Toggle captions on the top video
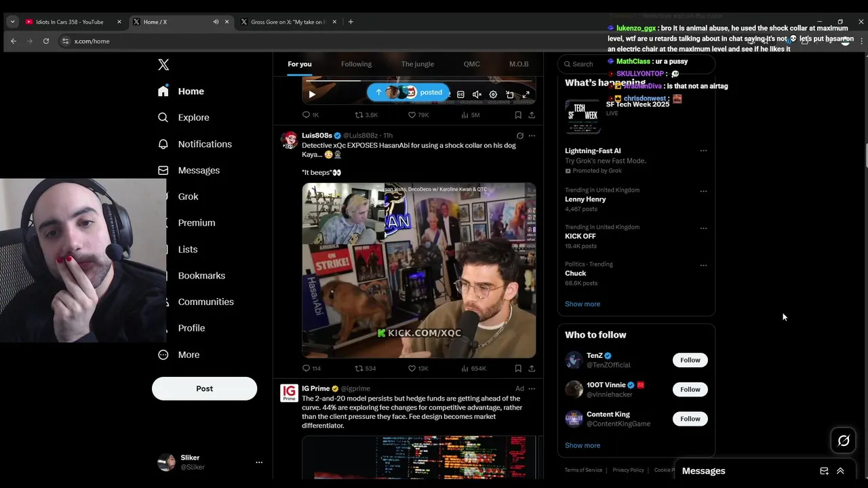The width and height of the screenshot is (868, 488). (460, 94)
